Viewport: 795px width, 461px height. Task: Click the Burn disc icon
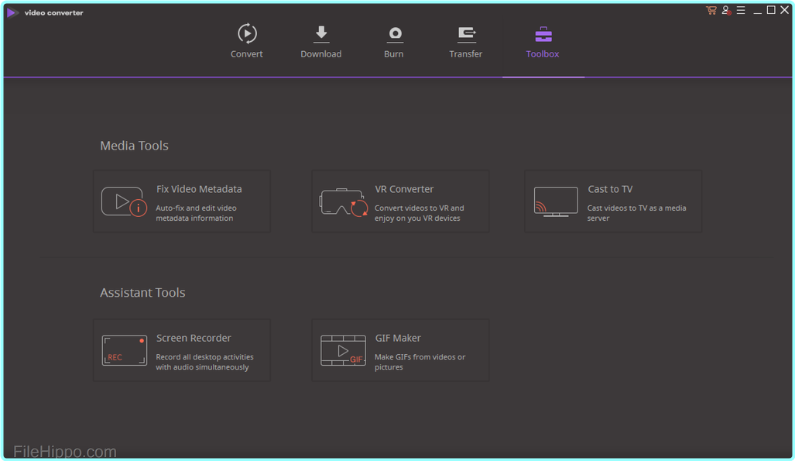(x=395, y=34)
